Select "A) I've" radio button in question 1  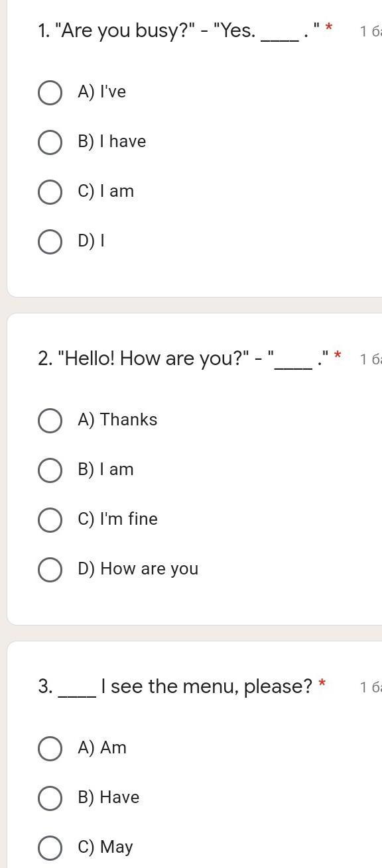pos(50,92)
